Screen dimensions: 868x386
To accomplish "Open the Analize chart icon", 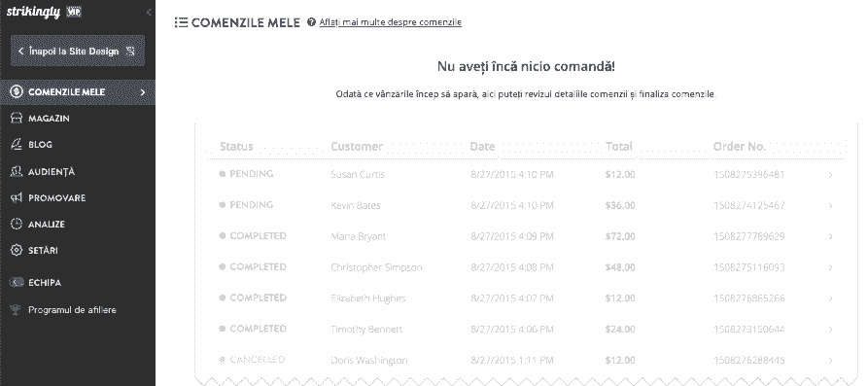I will tap(17, 224).
